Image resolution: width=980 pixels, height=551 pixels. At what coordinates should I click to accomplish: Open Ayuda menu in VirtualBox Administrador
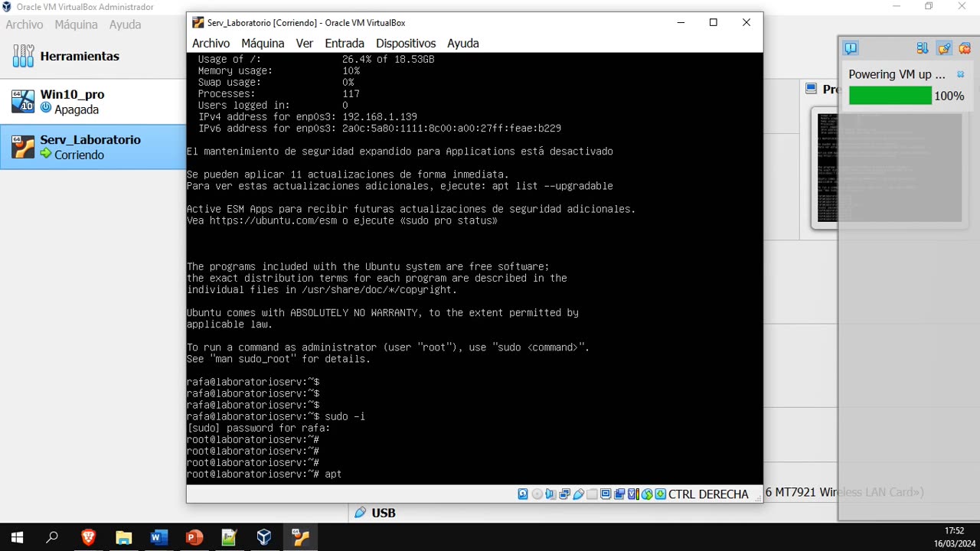point(125,24)
